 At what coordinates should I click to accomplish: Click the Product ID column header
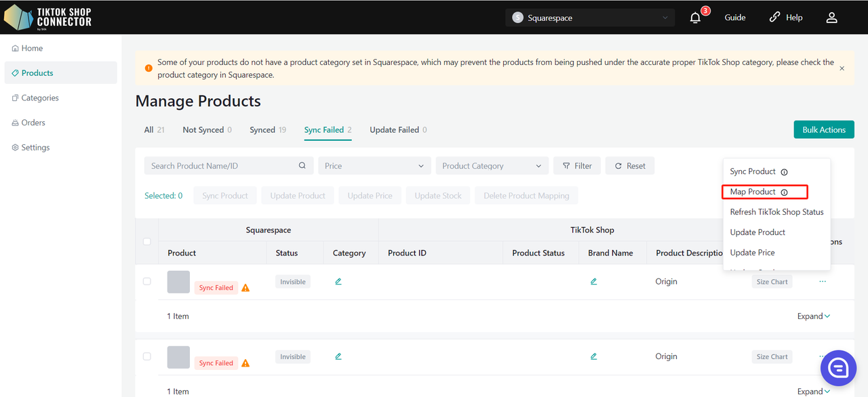pyautogui.click(x=407, y=253)
